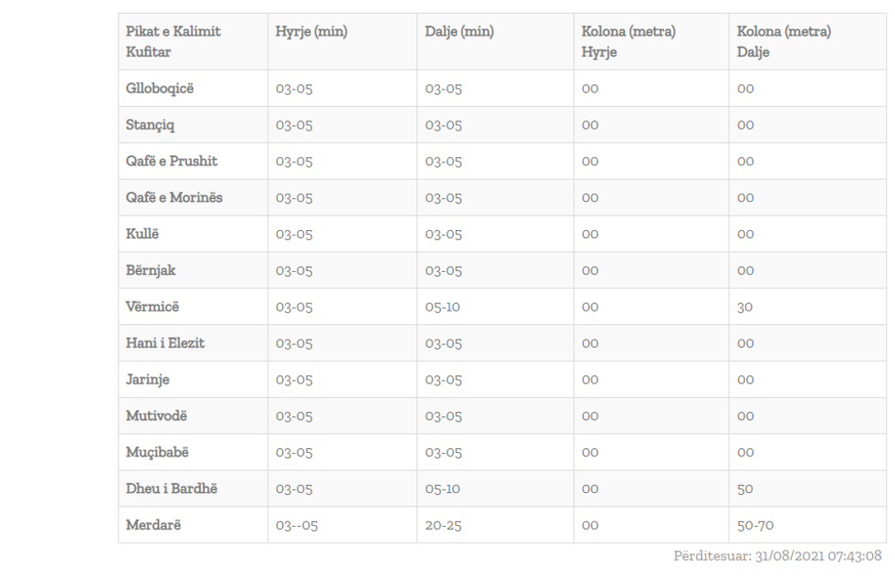Viewport: 895px width, 588px height.
Task: Click the Kullë row label
Action: click(x=143, y=234)
